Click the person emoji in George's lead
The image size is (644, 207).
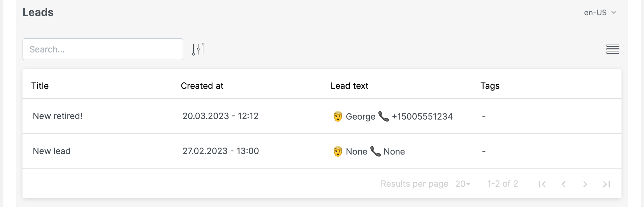click(338, 116)
